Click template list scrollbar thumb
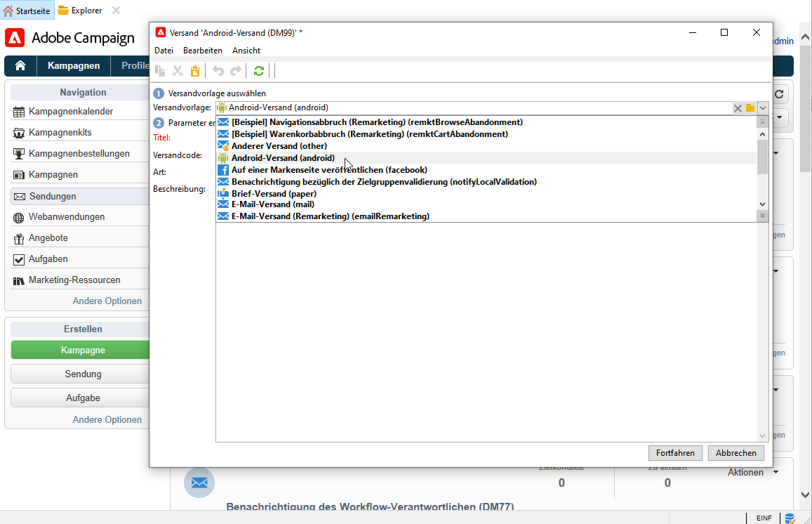The height and width of the screenshot is (524, 812). (762, 157)
